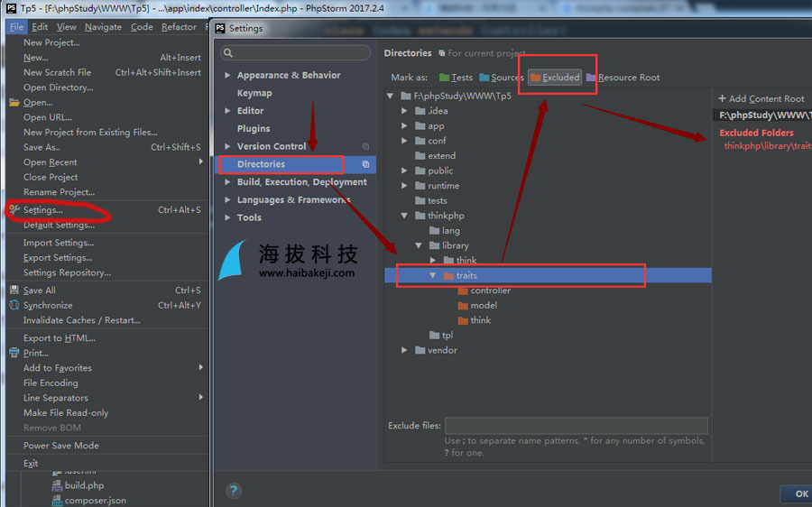Expand the vendor folder node

404,350
